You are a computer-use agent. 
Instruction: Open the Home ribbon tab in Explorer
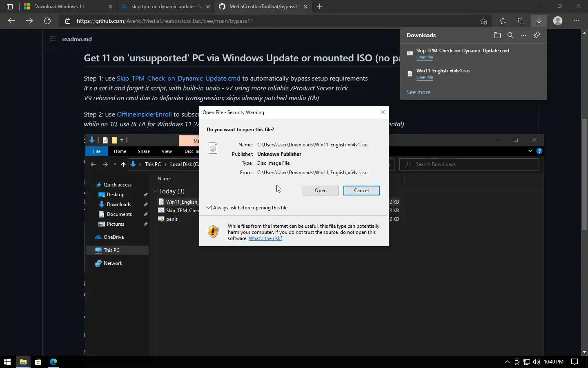pos(120,151)
